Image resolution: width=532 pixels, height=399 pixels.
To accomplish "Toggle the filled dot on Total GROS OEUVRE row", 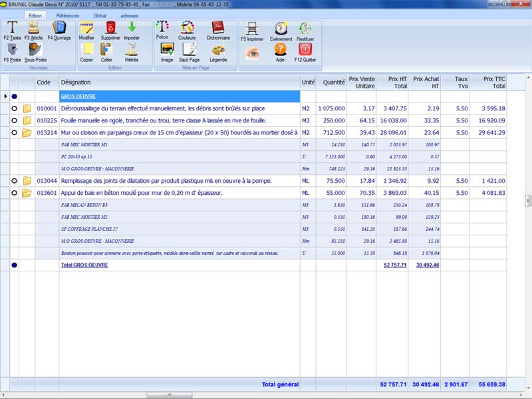I will [x=14, y=265].
